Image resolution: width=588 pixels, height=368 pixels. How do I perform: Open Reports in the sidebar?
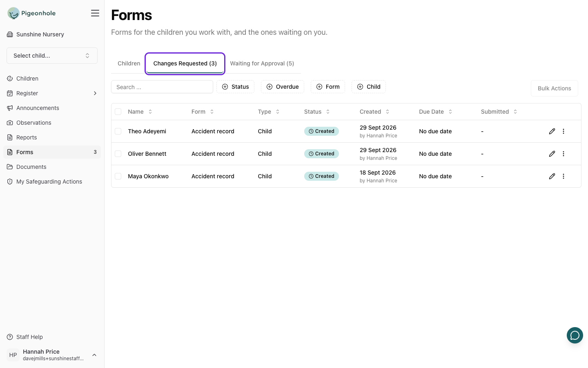click(52, 137)
